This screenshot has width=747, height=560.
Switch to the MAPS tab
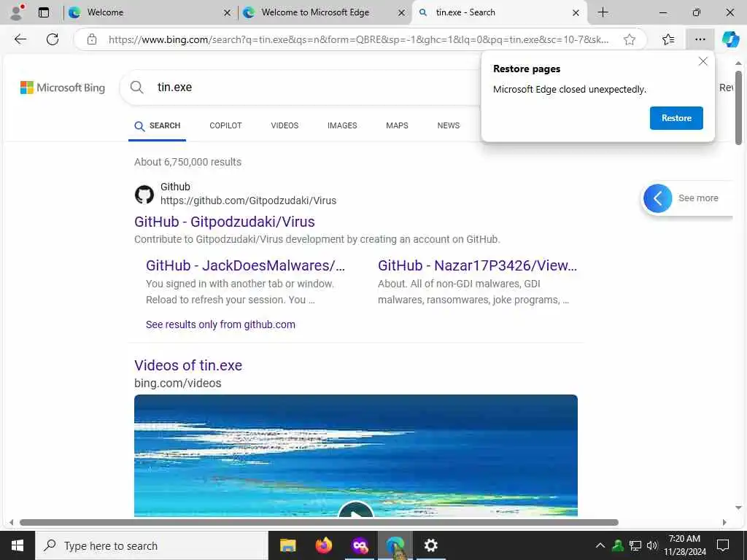pos(397,125)
